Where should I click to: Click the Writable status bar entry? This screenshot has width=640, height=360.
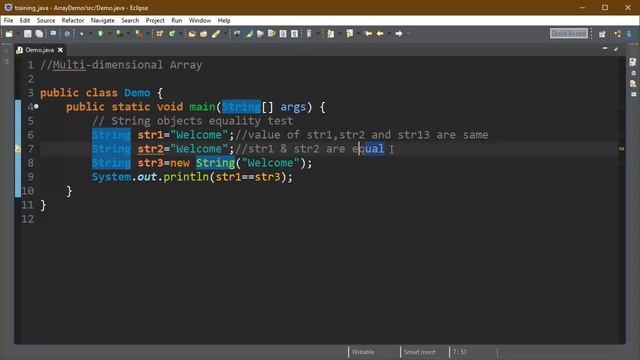click(363, 352)
